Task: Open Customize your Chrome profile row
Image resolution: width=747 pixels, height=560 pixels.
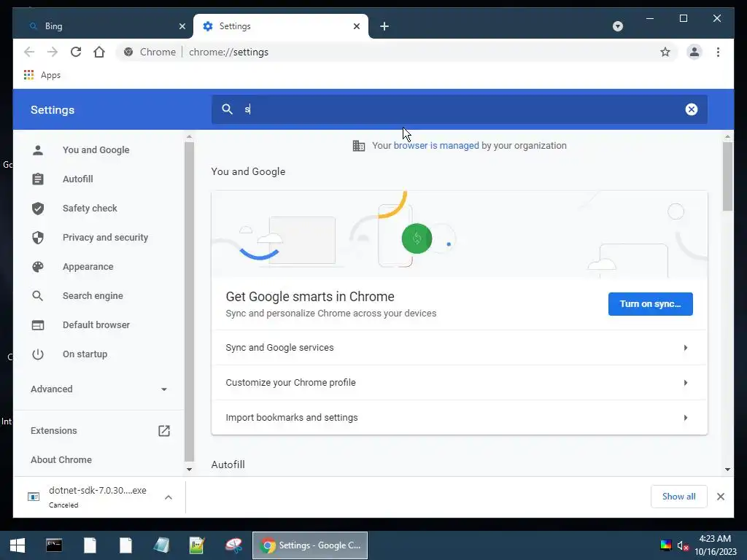Action: [x=460, y=382]
